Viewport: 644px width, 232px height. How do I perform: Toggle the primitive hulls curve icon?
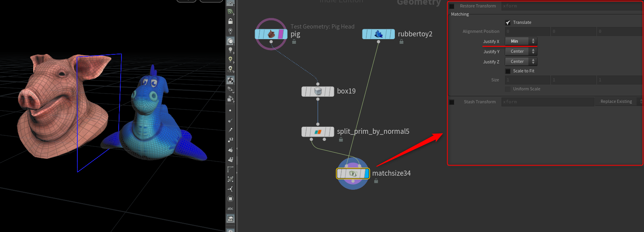point(230,169)
